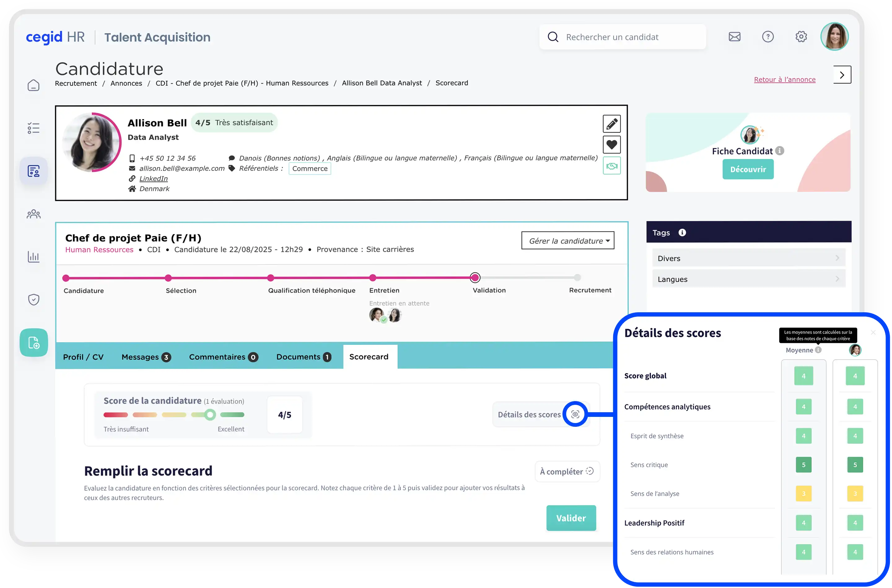Image resolution: width=892 pixels, height=588 pixels.
Task: Open the statistics bar chart sidebar icon
Action: (33, 257)
